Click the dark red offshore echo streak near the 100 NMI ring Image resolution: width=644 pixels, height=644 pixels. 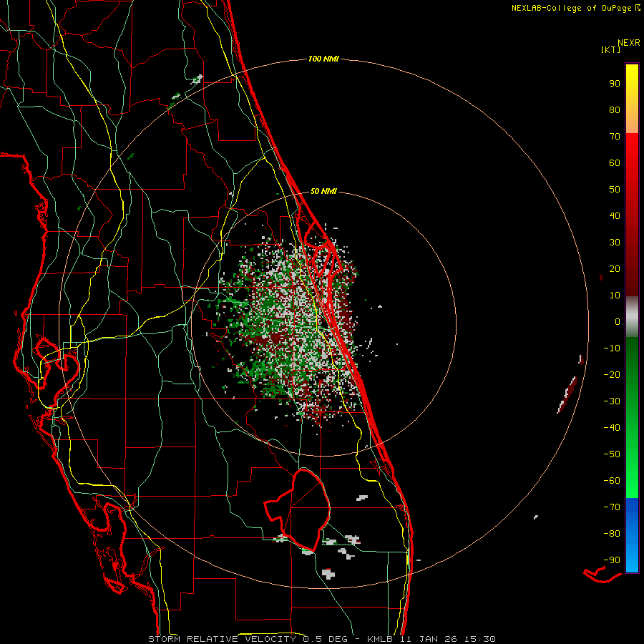click(567, 394)
